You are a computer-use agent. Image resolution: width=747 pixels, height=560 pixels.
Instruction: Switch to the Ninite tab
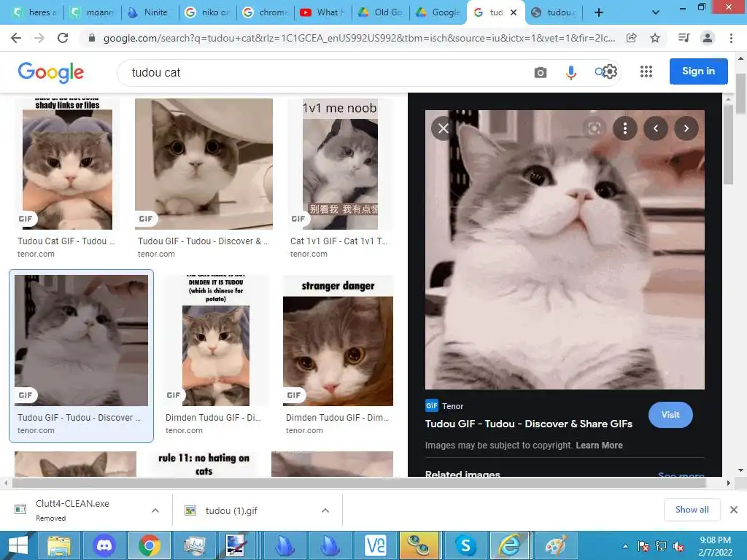click(150, 12)
